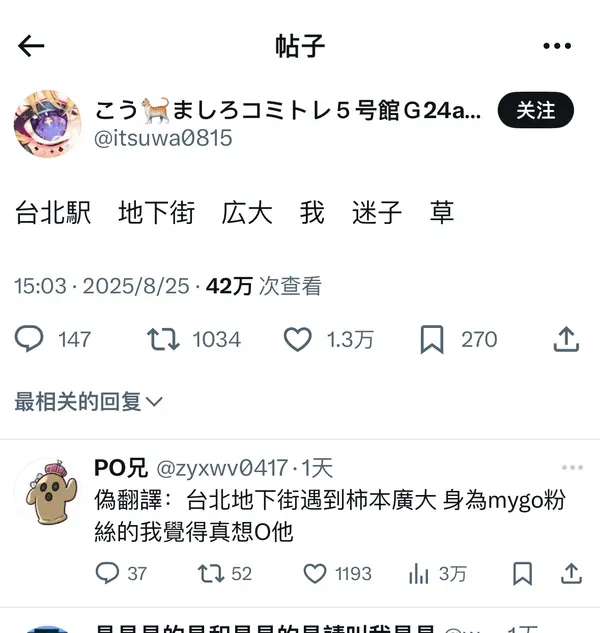
Task: Open more options on PO兄's reply
Action: coord(572,467)
